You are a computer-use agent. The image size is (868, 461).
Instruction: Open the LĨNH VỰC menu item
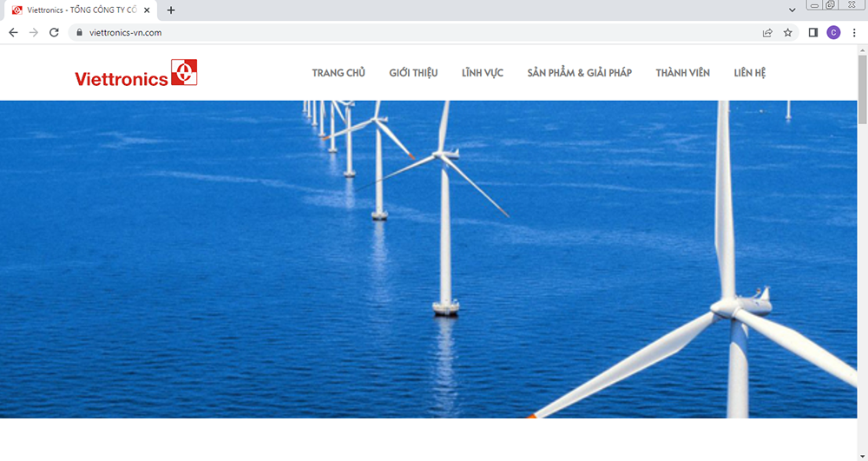[x=482, y=73]
